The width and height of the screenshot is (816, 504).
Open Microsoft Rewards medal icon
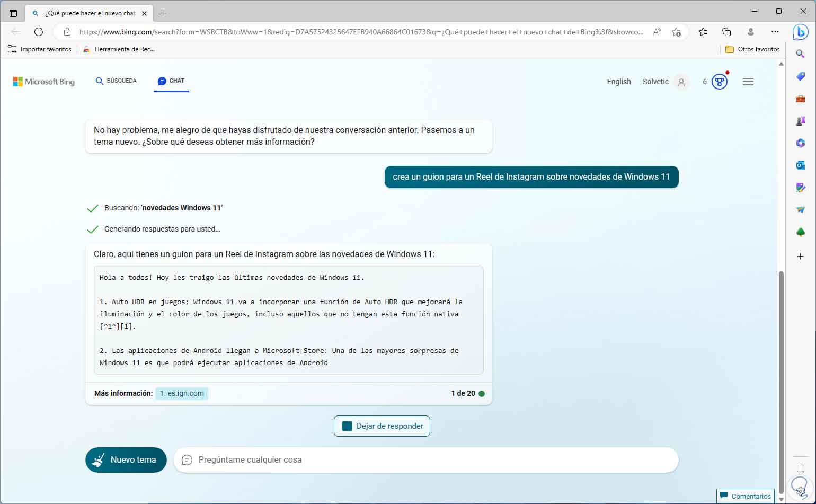tap(719, 82)
